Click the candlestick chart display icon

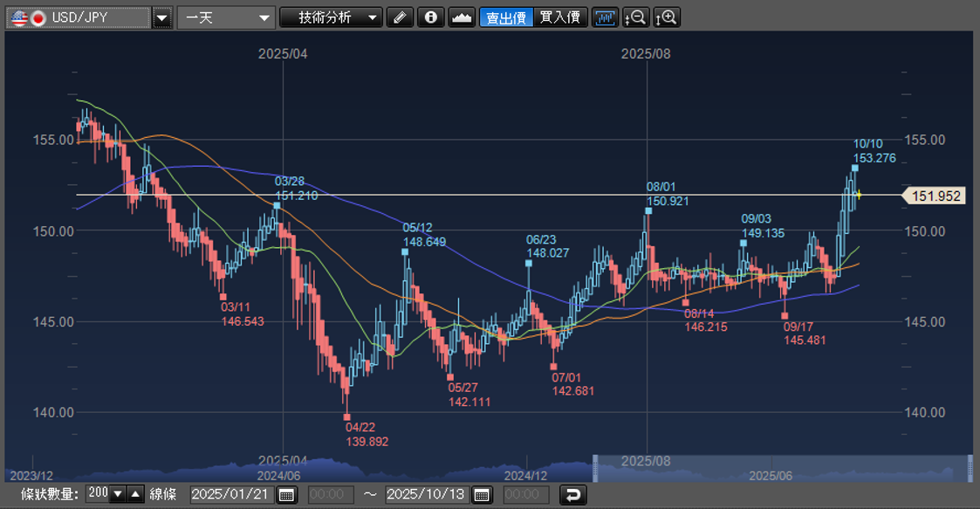pos(605,17)
